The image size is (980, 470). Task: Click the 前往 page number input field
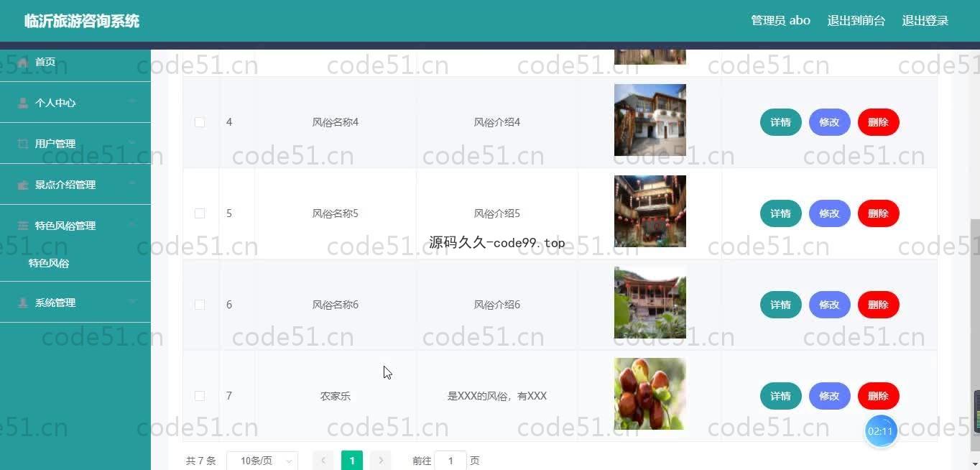450,461
